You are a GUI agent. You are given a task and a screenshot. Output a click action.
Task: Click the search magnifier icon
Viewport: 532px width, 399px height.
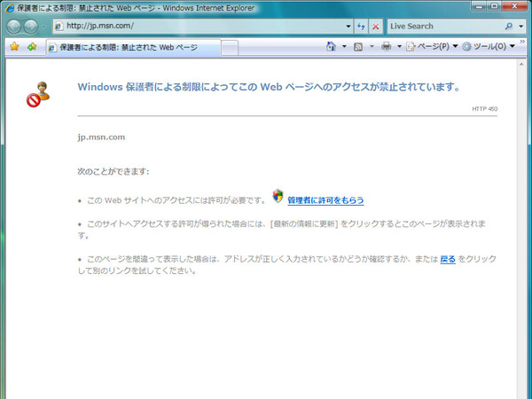(x=509, y=26)
